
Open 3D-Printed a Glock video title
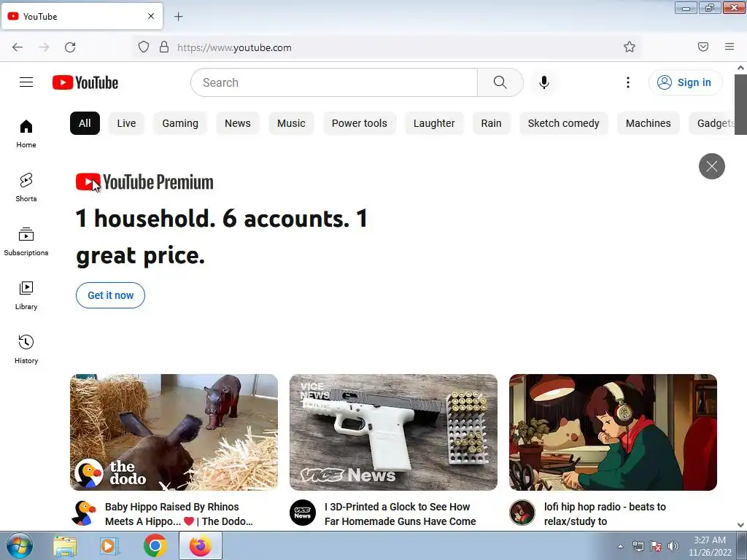(400, 514)
